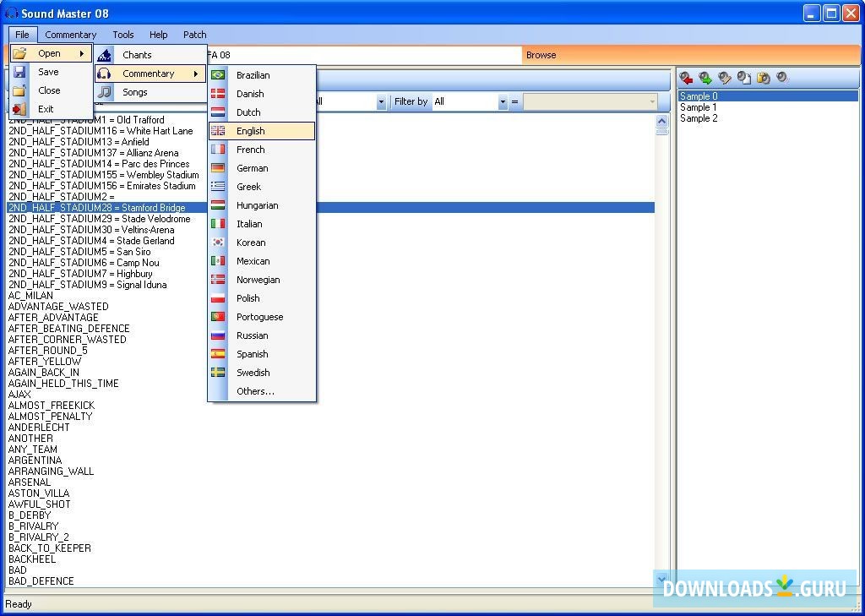The height and width of the screenshot is (616, 865).
Task: Choose Save from the File menu
Action: 51,72
